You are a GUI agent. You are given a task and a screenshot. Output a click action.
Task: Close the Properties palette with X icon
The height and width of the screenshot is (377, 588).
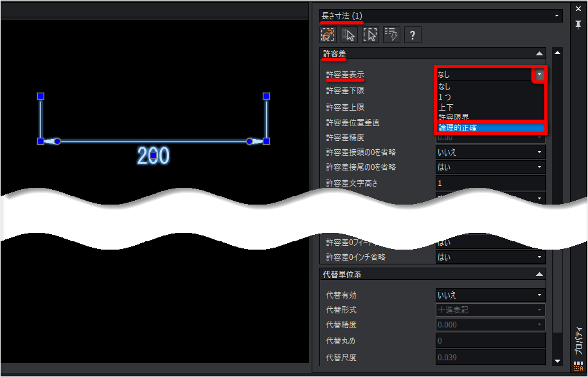pos(578,8)
